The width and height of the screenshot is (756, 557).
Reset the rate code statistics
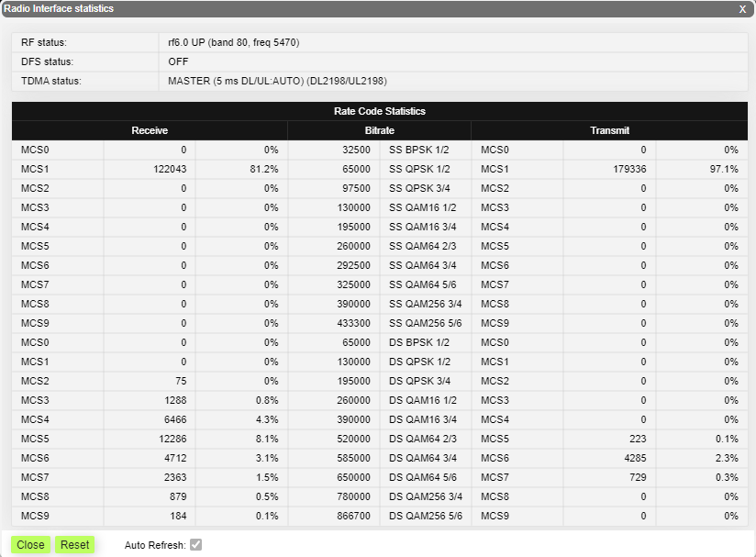click(x=74, y=545)
